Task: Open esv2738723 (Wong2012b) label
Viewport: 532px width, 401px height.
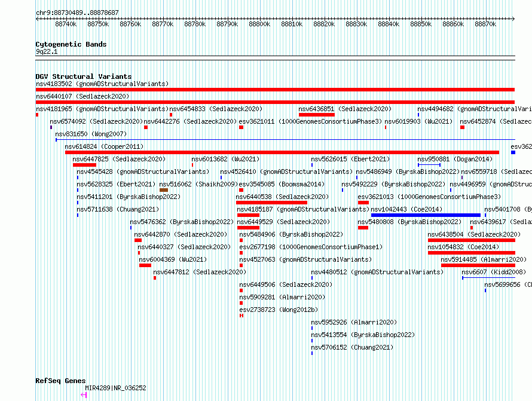Action: (x=279, y=310)
